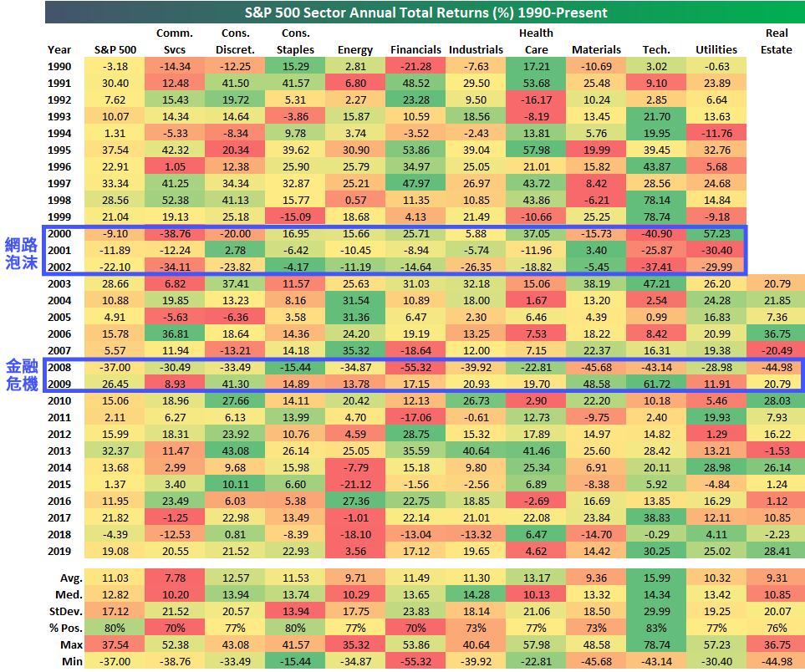This screenshot has height=672, width=805.
Task: Select cell 78.14 in Tech 1998
Action: pyautogui.click(x=656, y=201)
